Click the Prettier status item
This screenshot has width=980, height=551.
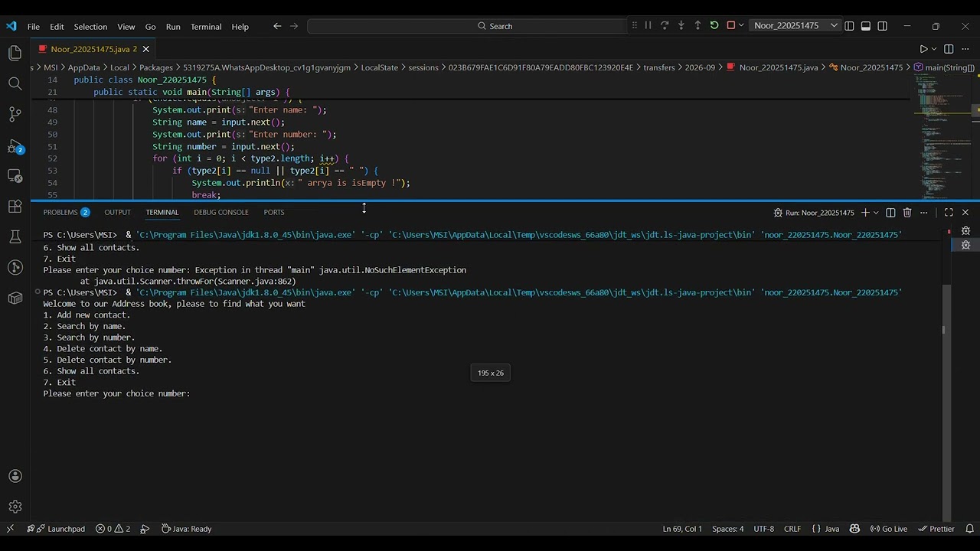point(936,529)
